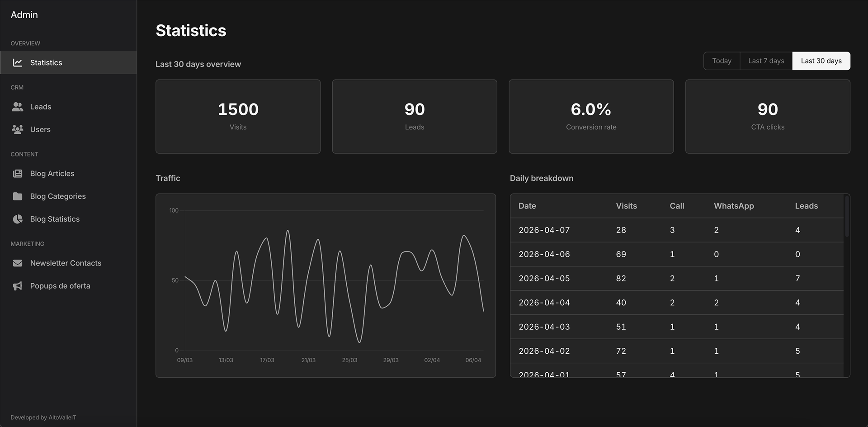This screenshot has width=868, height=427.
Task: Click the Developed by AltoValleIT link
Action: click(x=43, y=417)
